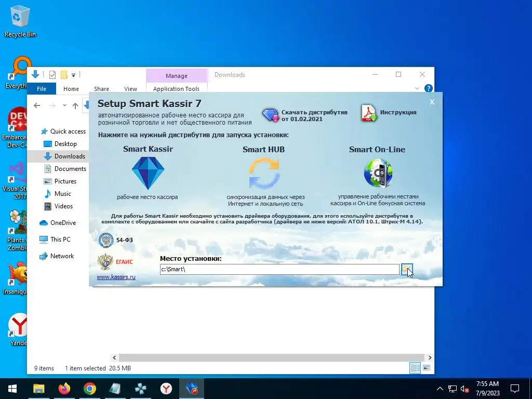The image size is (532, 399).
Task: Expand the Explorer ribbon chevron
Action: pyautogui.click(x=417, y=88)
